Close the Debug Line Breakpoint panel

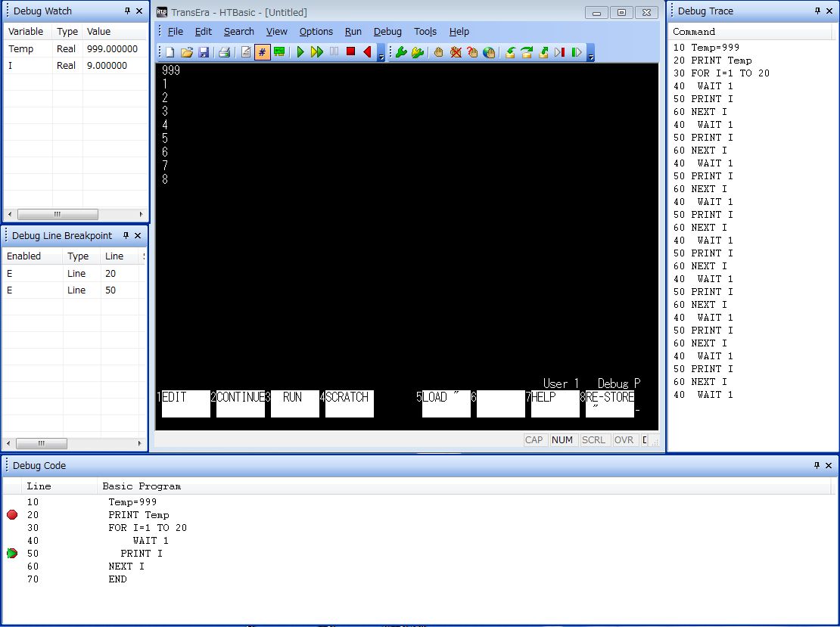pos(138,235)
